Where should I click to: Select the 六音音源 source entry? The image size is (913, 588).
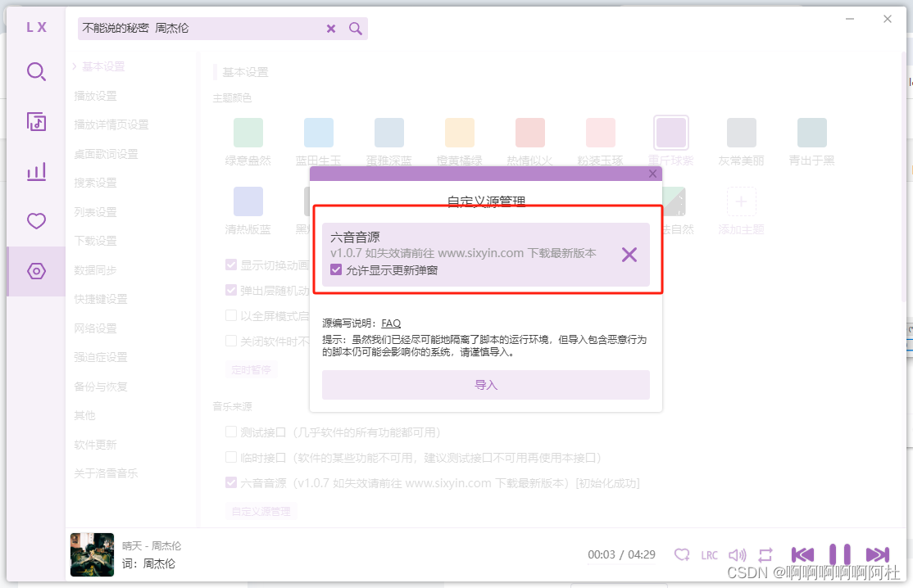[x=486, y=254]
